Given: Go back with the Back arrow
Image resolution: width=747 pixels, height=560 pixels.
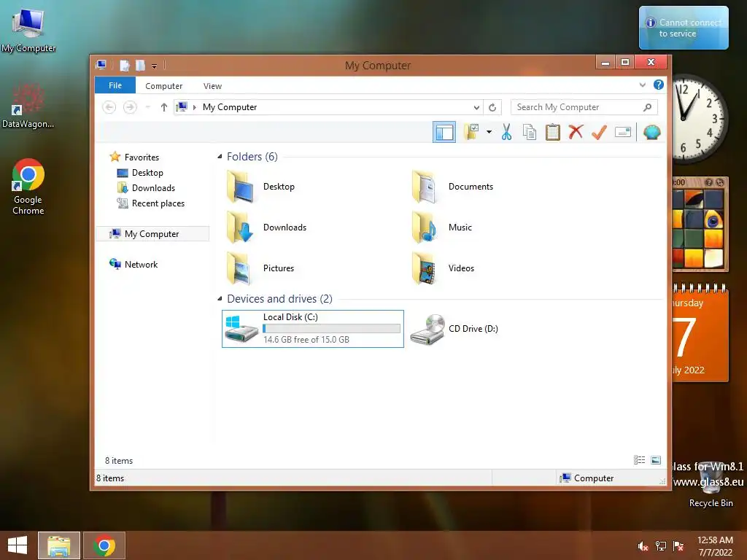Looking at the screenshot, I should [x=109, y=107].
